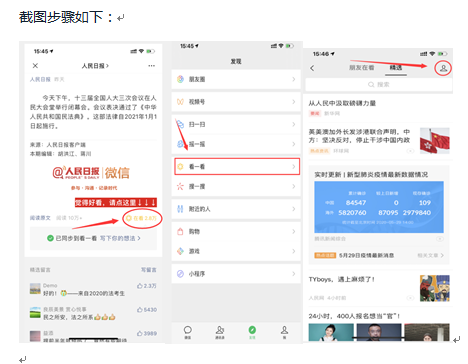Screen dimensions: 468x364
Task: Click the 小程序 mini program icon
Action: tap(180, 274)
